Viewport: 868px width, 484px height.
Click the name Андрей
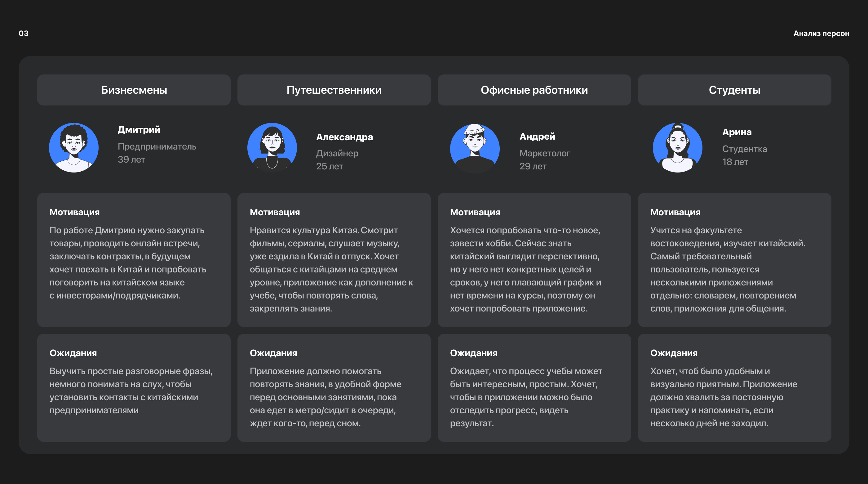click(537, 136)
